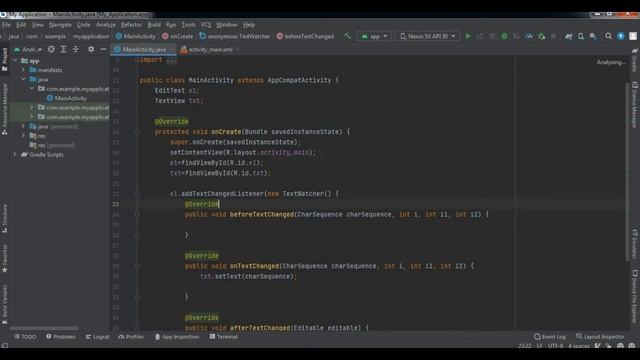The width and height of the screenshot is (640, 360).
Task: Click the Make Project hammer icon
Action: (347, 36)
